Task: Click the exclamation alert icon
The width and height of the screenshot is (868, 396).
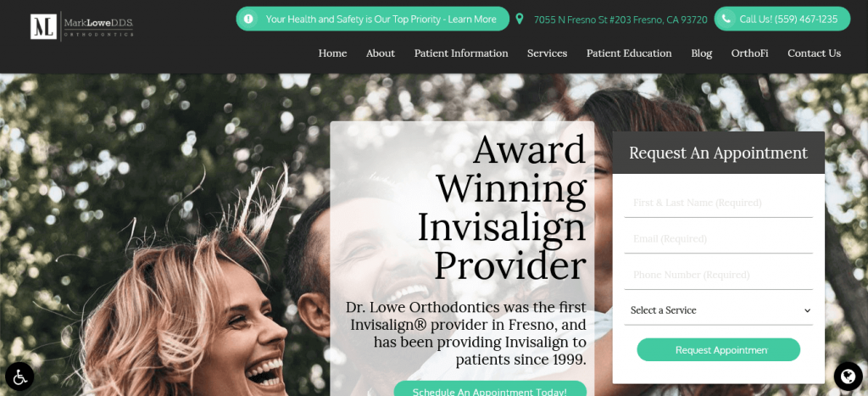Action: click(248, 19)
